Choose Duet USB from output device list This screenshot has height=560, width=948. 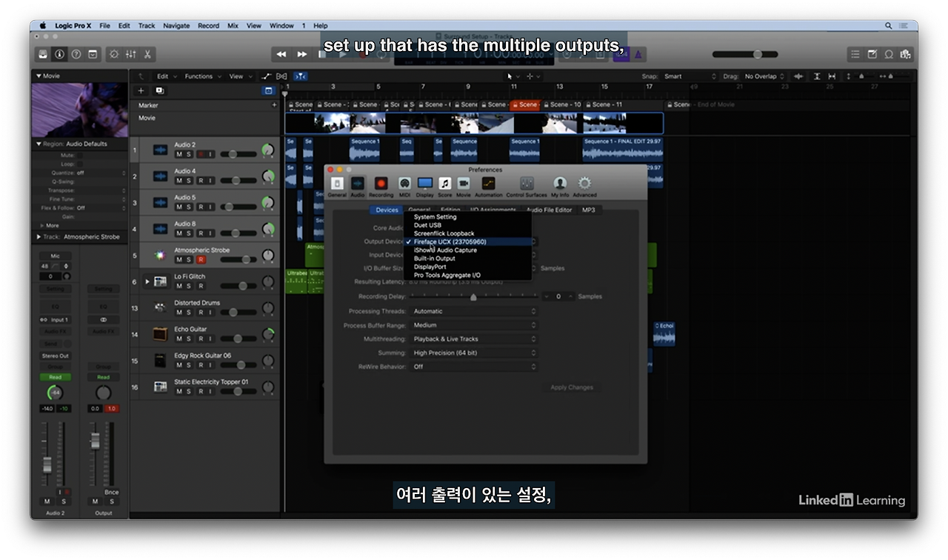pyautogui.click(x=467, y=225)
